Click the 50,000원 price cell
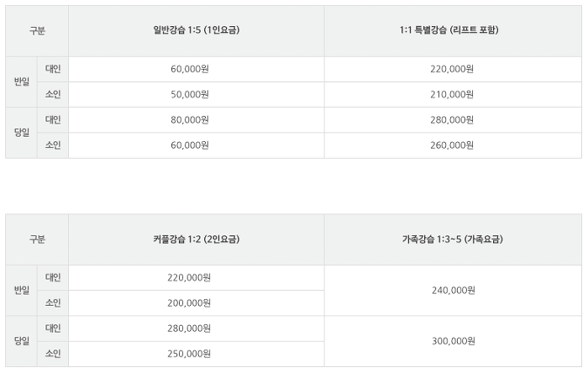 (x=190, y=94)
